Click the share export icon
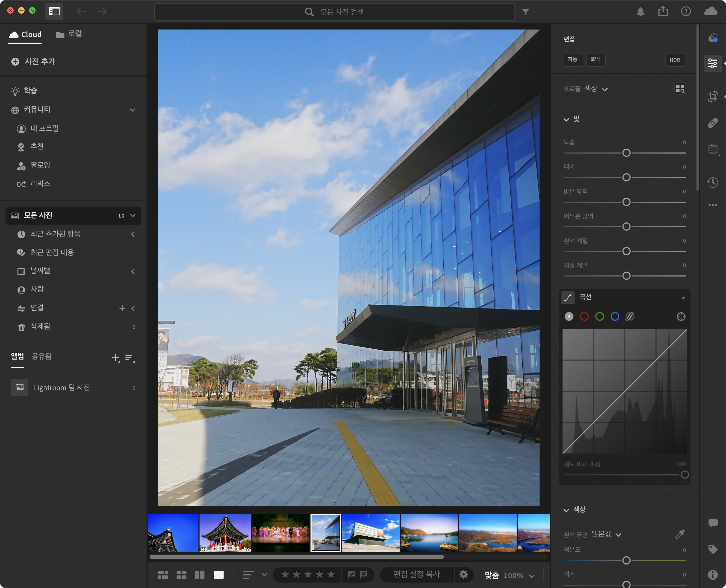Image resolution: width=726 pixels, height=588 pixels. 663,11
